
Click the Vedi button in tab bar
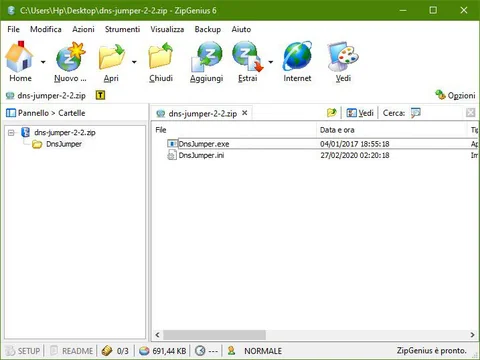point(360,113)
